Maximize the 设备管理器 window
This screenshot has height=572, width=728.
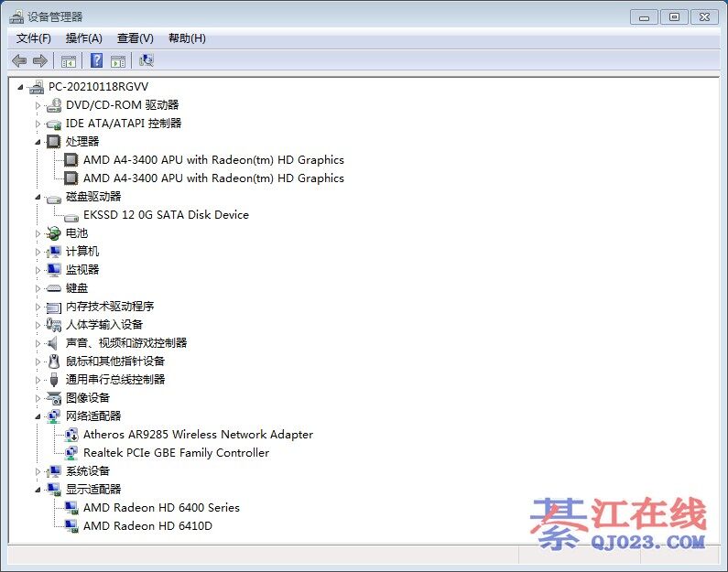coord(674,17)
